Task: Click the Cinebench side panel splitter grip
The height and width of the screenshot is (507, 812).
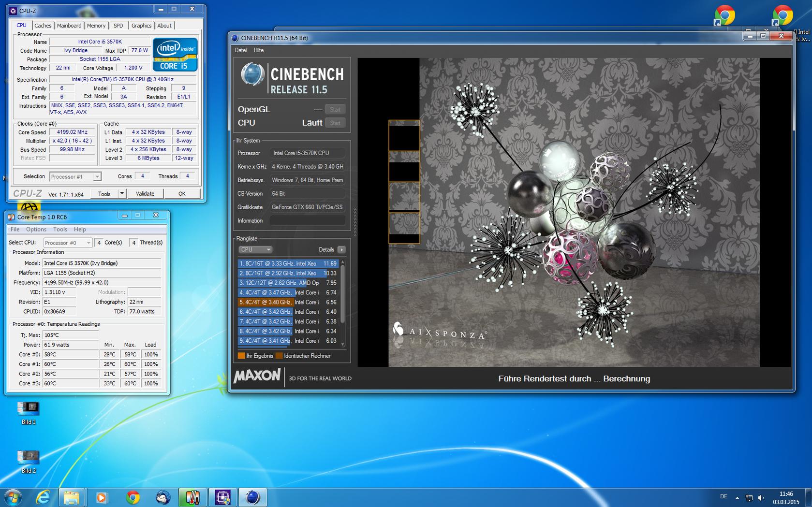Action: click(x=355, y=221)
